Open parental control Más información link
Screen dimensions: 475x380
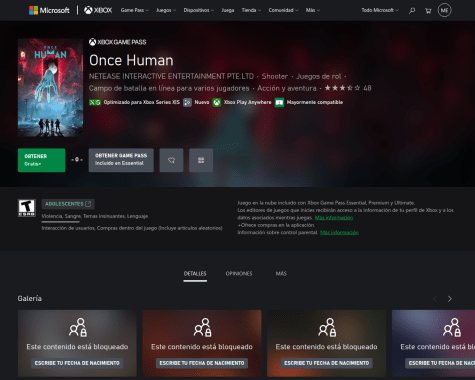click(x=339, y=232)
